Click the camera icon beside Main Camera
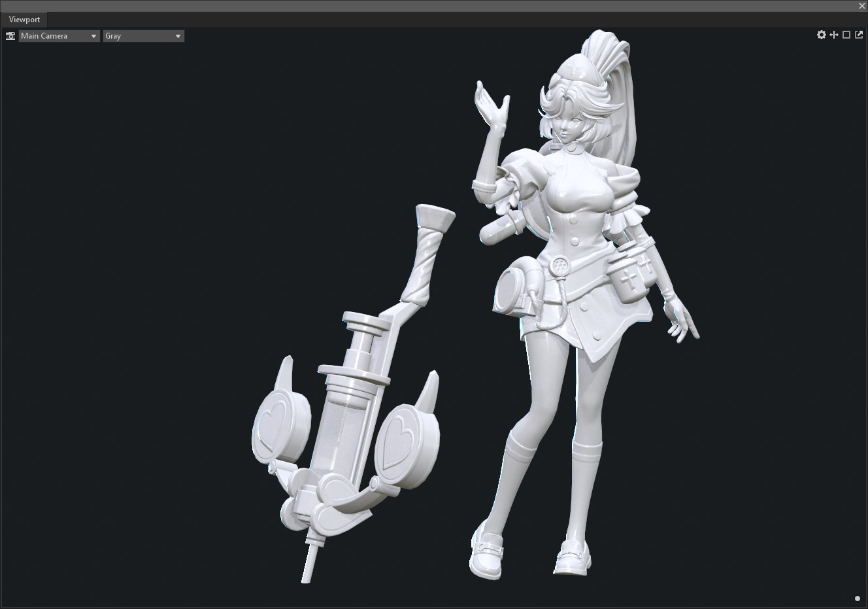Viewport: 868px width, 609px height. click(x=10, y=36)
